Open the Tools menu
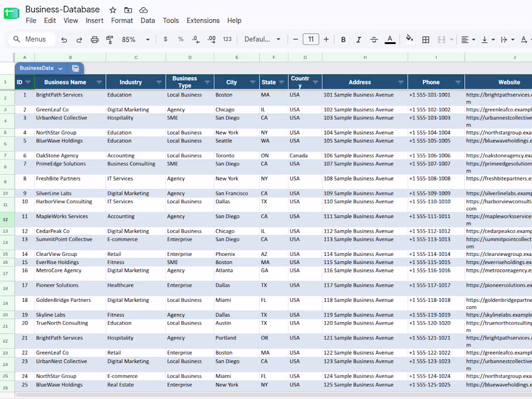Screen dimensions: 532x399 point(171,21)
